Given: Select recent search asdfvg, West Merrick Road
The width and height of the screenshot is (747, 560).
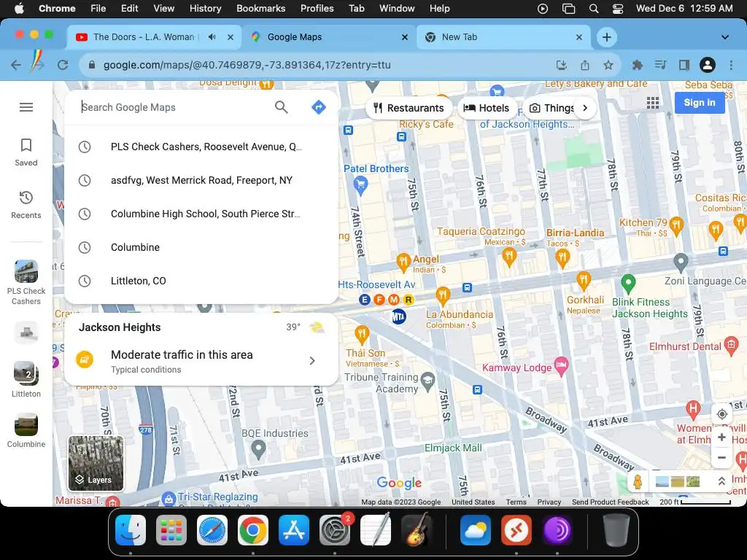Looking at the screenshot, I should [x=201, y=181].
